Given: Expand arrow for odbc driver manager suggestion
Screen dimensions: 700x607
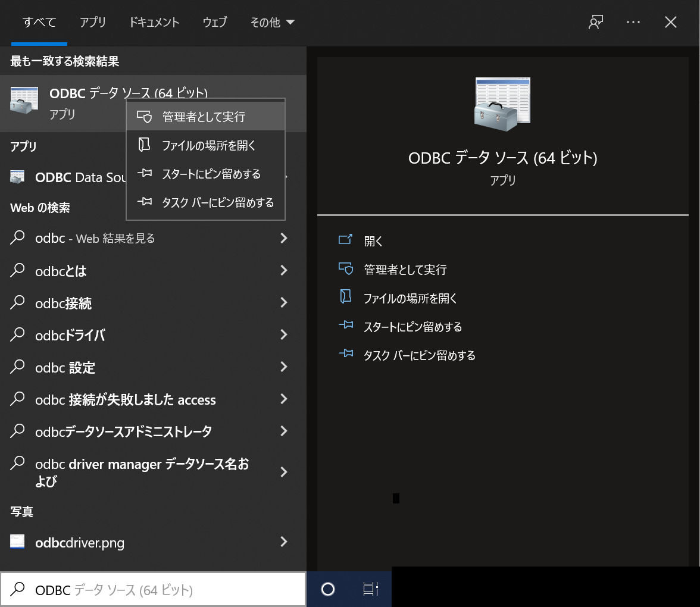Looking at the screenshot, I should click(283, 472).
